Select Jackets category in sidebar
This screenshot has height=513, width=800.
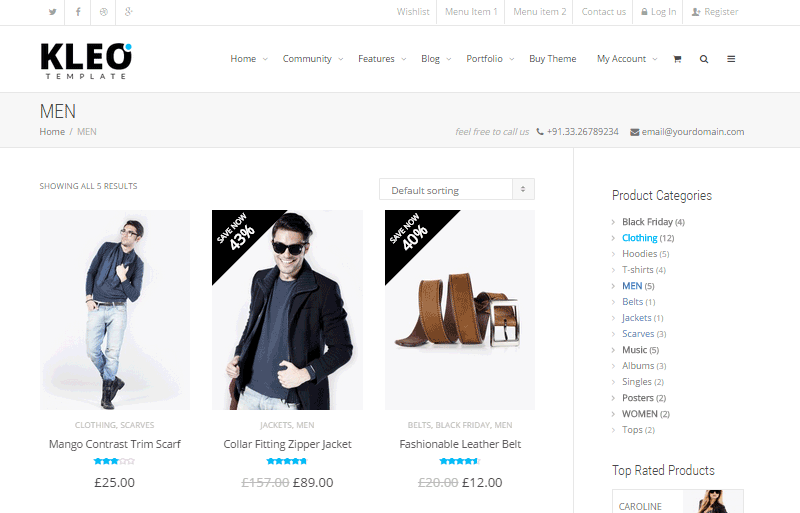[x=636, y=317]
